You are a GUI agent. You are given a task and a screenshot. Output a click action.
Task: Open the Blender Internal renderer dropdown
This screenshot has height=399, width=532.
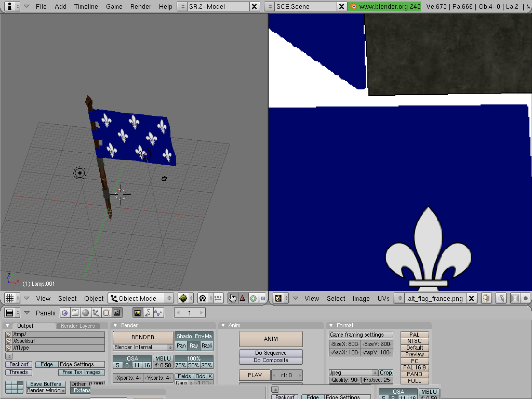point(143,348)
